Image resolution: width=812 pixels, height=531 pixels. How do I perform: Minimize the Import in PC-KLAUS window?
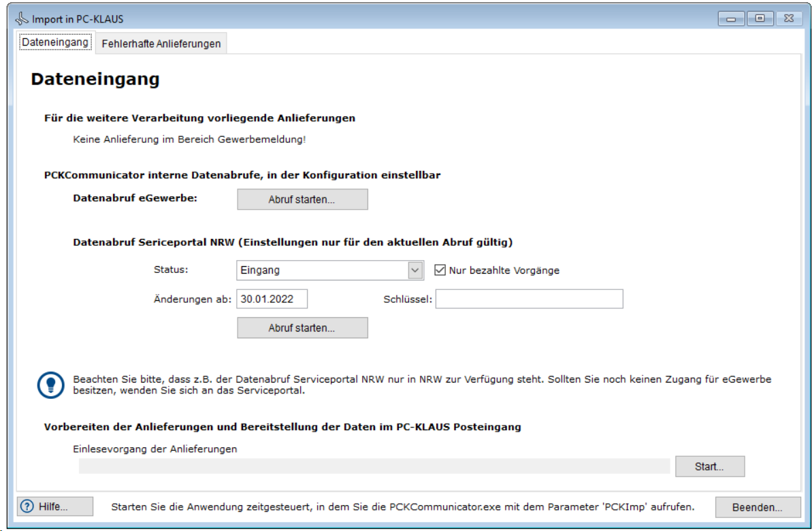point(732,19)
